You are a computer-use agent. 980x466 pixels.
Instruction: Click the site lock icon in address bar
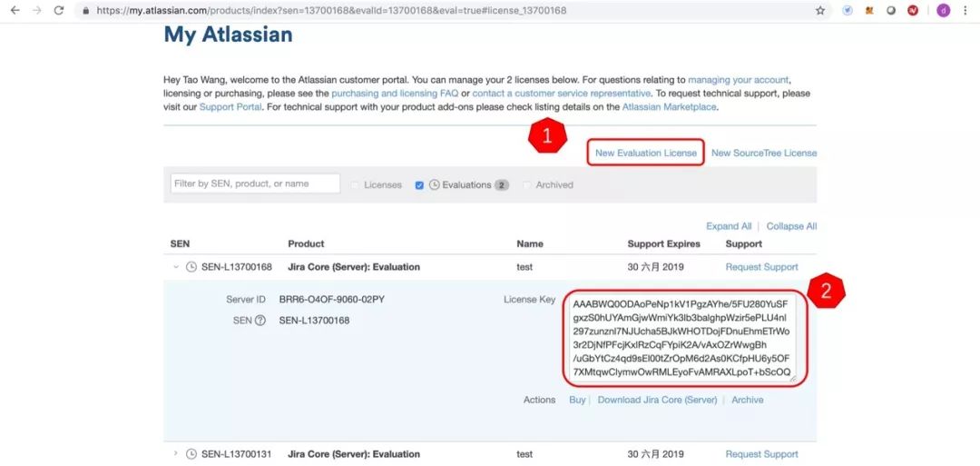[x=85, y=11]
